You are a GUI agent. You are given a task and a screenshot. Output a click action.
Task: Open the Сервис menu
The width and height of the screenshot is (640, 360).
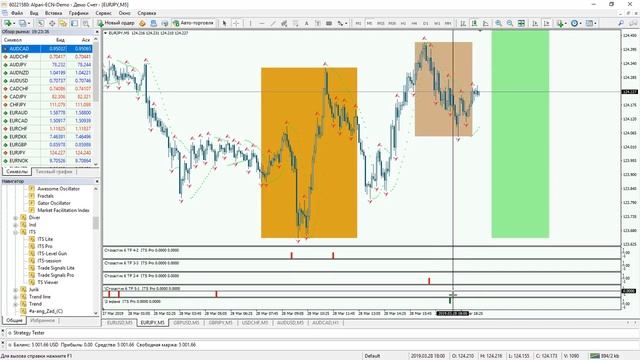(x=104, y=13)
